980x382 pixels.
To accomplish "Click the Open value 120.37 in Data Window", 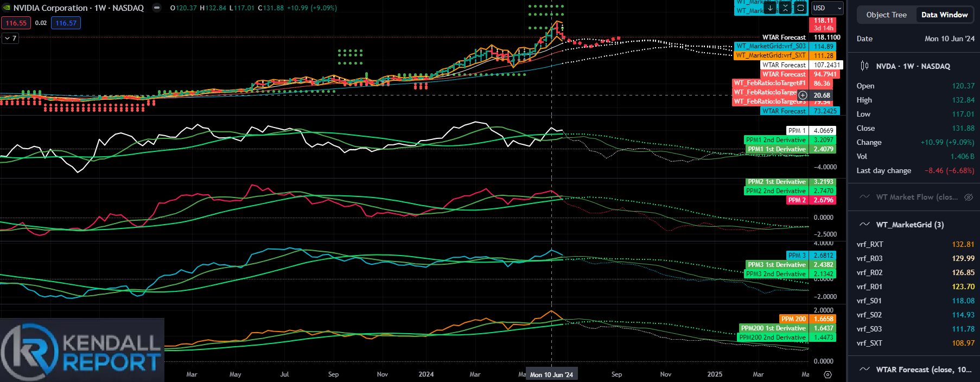I will point(963,86).
